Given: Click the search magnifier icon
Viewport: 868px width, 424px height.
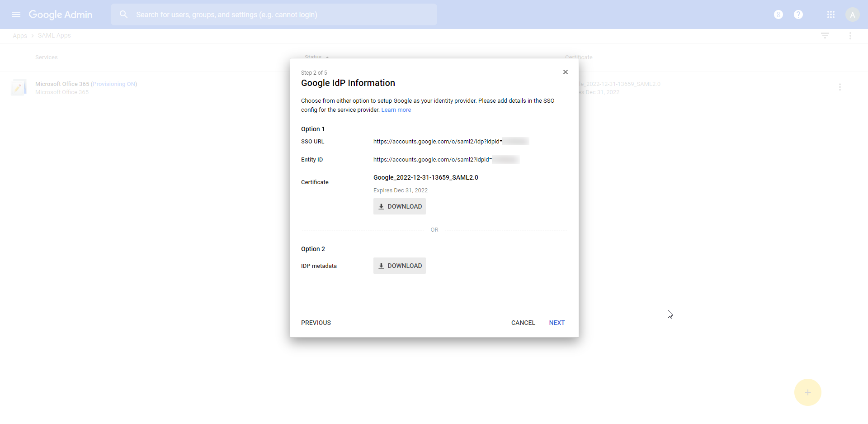Looking at the screenshot, I should (123, 14).
